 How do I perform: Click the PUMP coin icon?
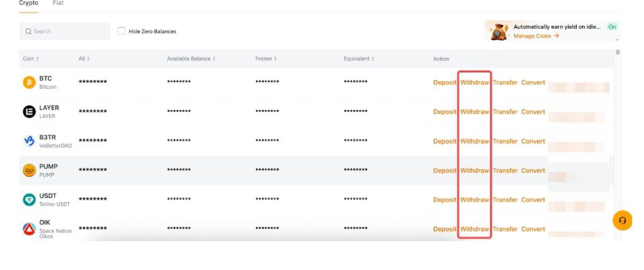(x=29, y=171)
